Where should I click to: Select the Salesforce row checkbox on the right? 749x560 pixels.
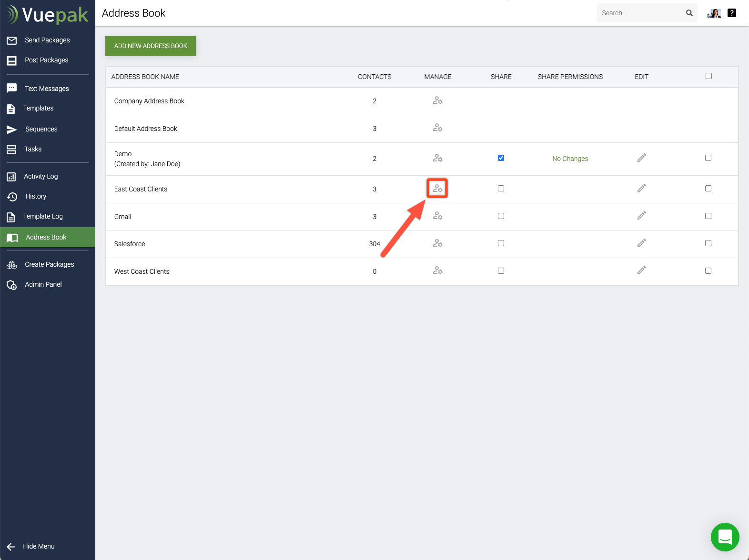708,243
